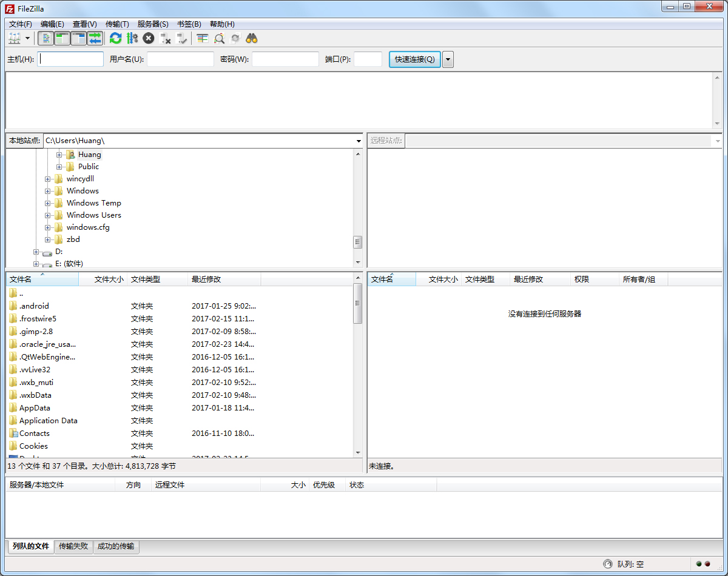
Task: Toggle local directory tree display
Action: pyautogui.click(x=62, y=38)
